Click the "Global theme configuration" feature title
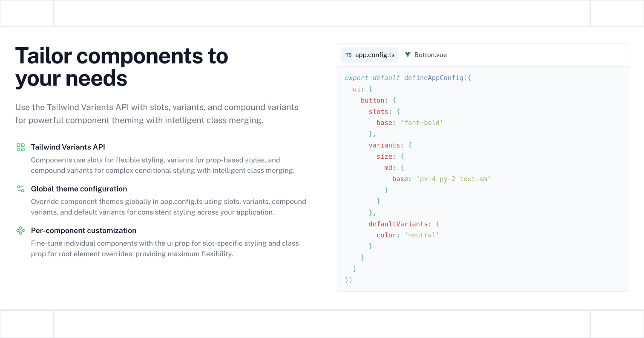The width and height of the screenshot is (644, 338). pos(79,189)
